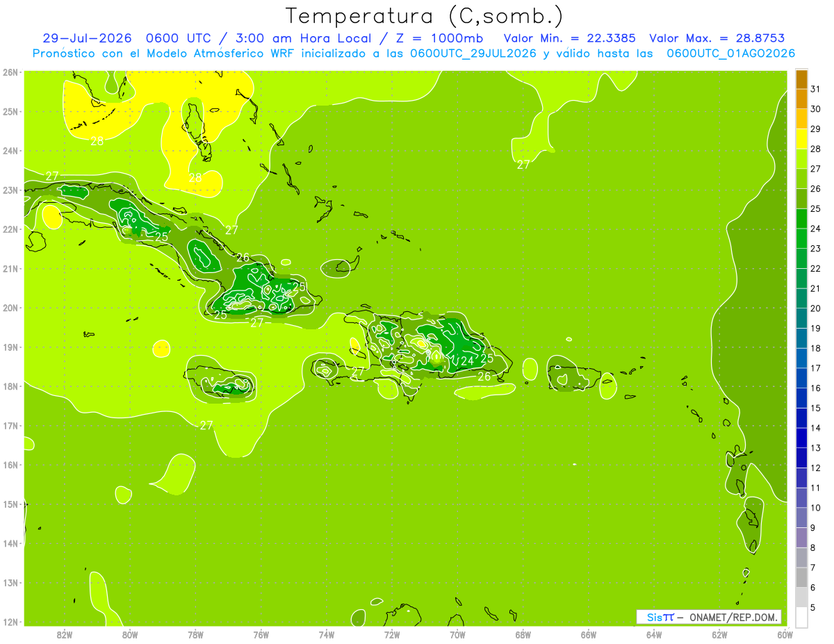Viewport: 834px width, 644px height.
Task: Pick the blue 16–17 colorbar swatch
Action: 801,379
